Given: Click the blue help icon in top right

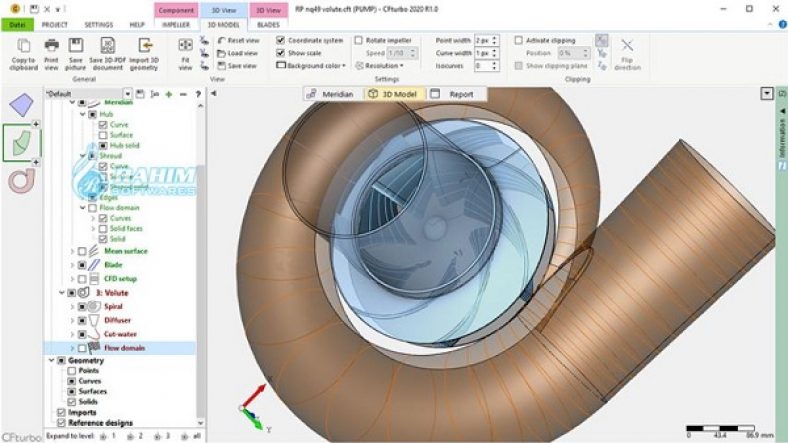Looking at the screenshot, I should (782, 24).
